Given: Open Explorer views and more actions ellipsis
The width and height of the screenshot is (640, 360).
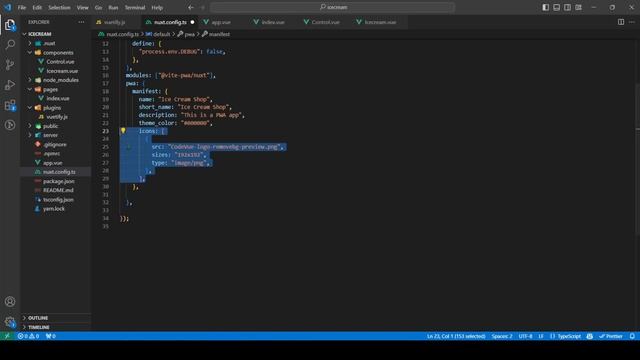Looking at the screenshot, I should (x=81, y=22).
